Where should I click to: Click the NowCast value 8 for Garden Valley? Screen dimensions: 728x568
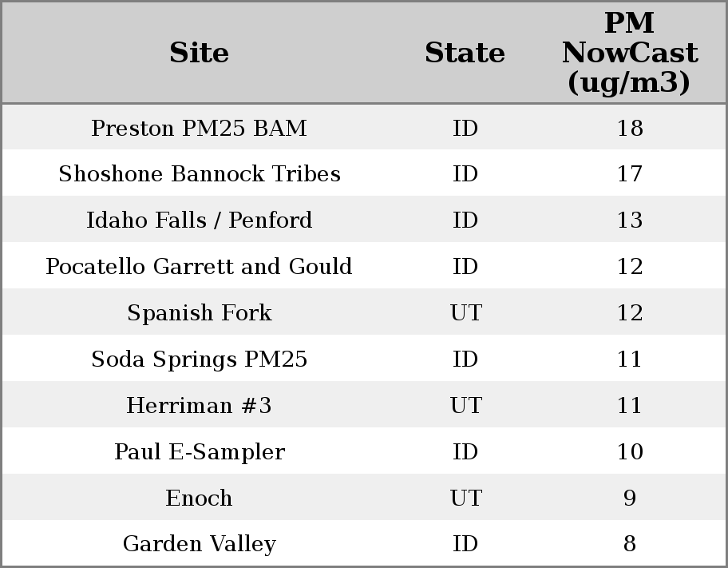click(x=629, y=545)
